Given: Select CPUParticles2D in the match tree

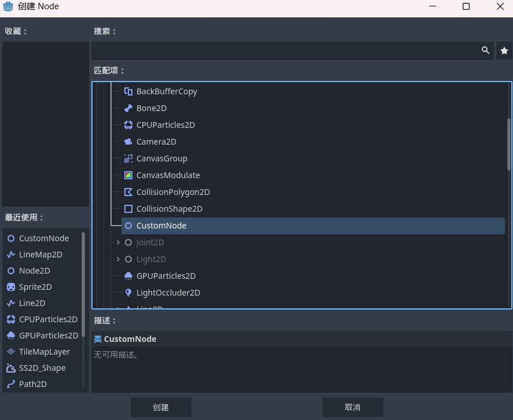Looking at the screenshot, I should tap(165, 125).
